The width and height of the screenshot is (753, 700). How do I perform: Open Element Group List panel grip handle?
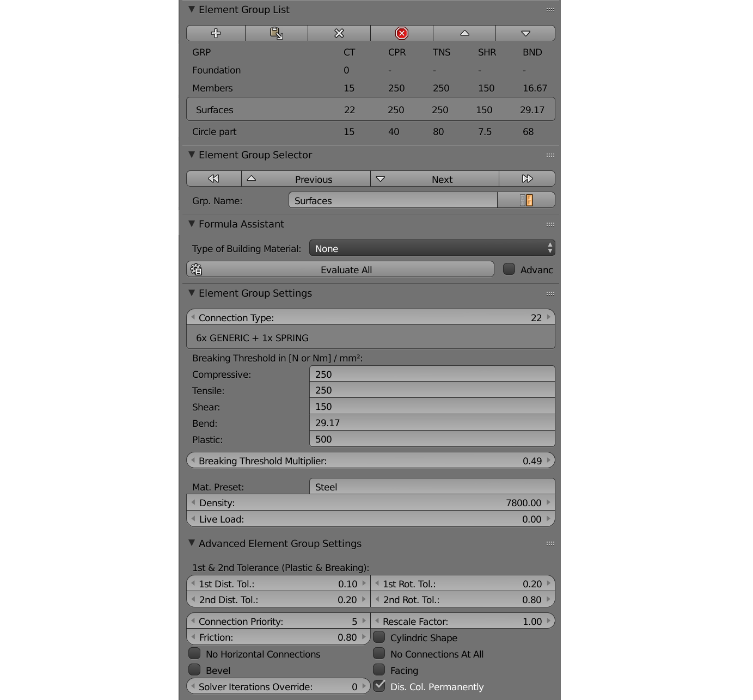(x=550, y=10)
